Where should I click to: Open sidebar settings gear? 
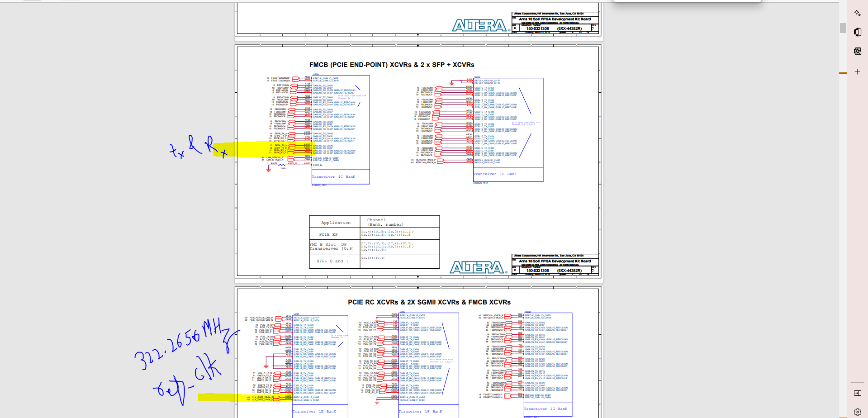coord(857,412)
